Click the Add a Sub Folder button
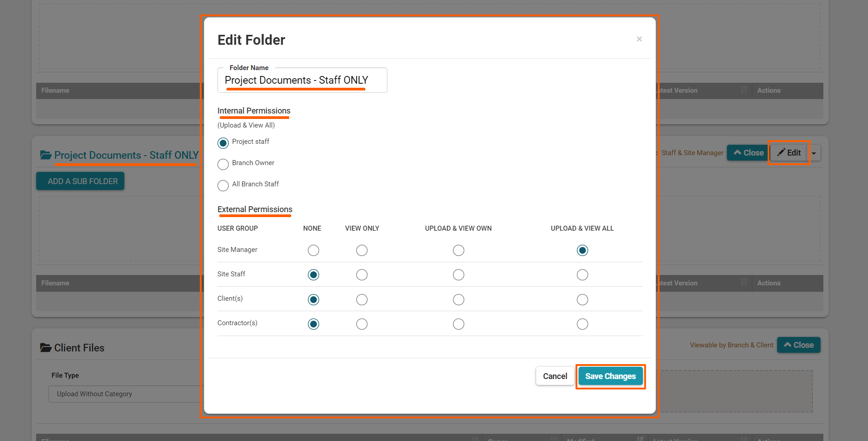This screenshot has height=441, width=868. point(80,181)
